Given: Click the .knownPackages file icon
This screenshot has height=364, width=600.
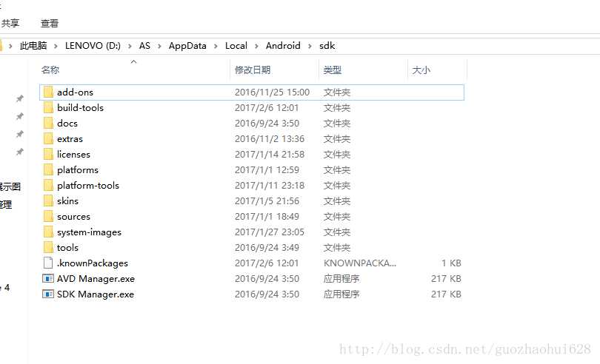Looking at the screenshot, I should coord(48,263).
